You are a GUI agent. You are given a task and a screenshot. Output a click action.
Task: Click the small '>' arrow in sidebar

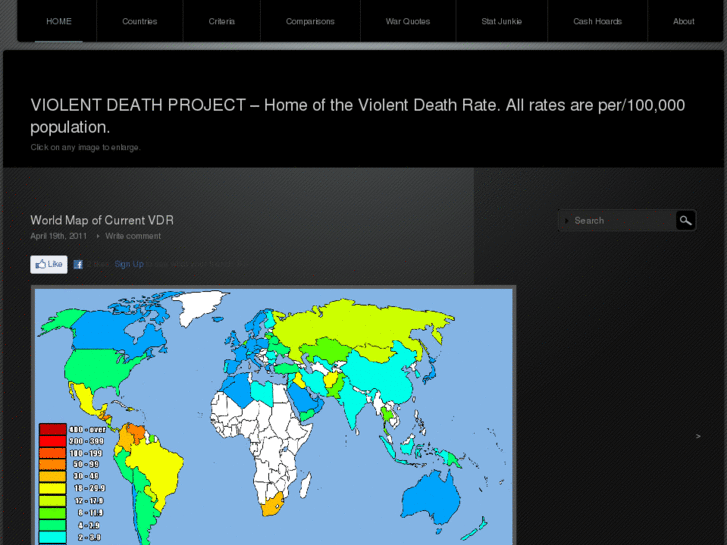tap(698, 436)
